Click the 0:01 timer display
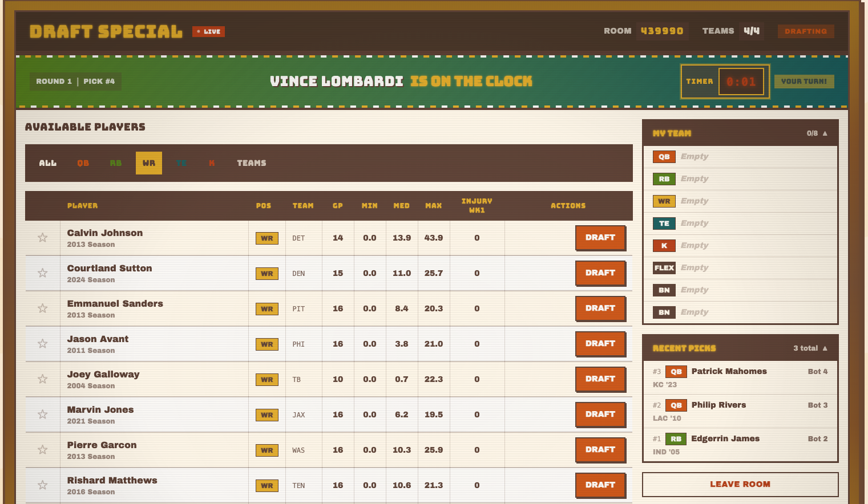 coord(742,81)
